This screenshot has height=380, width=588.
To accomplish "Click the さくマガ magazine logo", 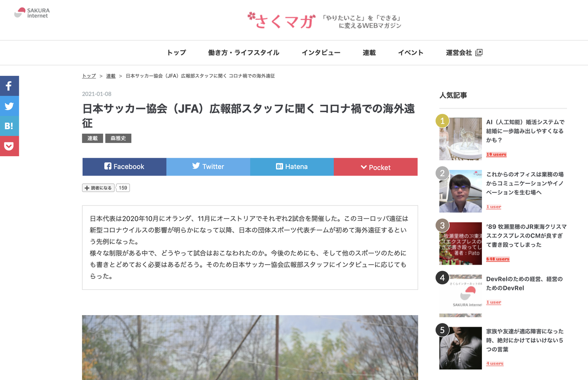I will tap(281, 20).
